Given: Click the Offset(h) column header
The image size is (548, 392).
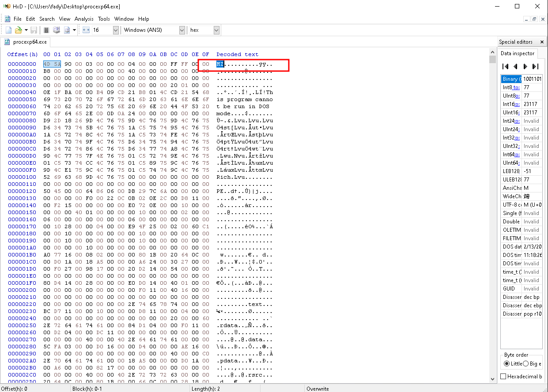Looking at the screenshot, I should [x=23, y=54].
